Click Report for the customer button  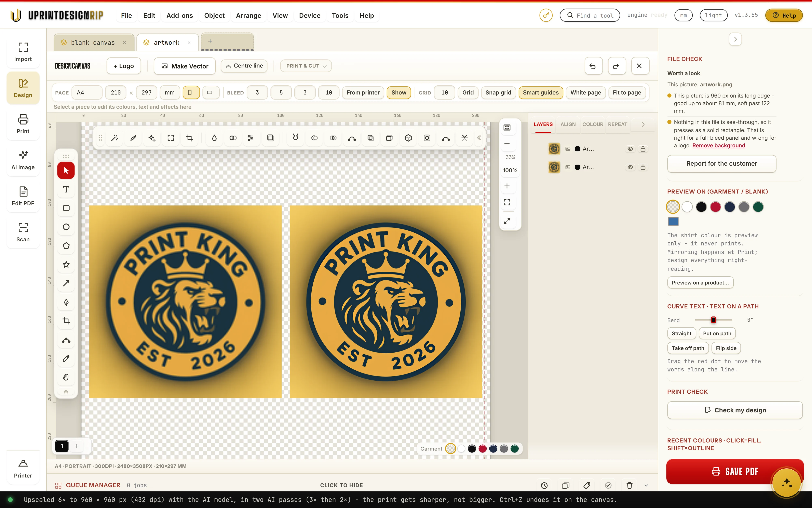(x=721, y=164)
